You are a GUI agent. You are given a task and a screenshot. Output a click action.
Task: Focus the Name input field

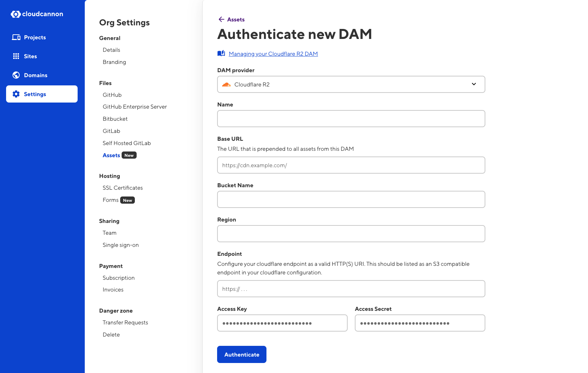(x=351, y=119)
